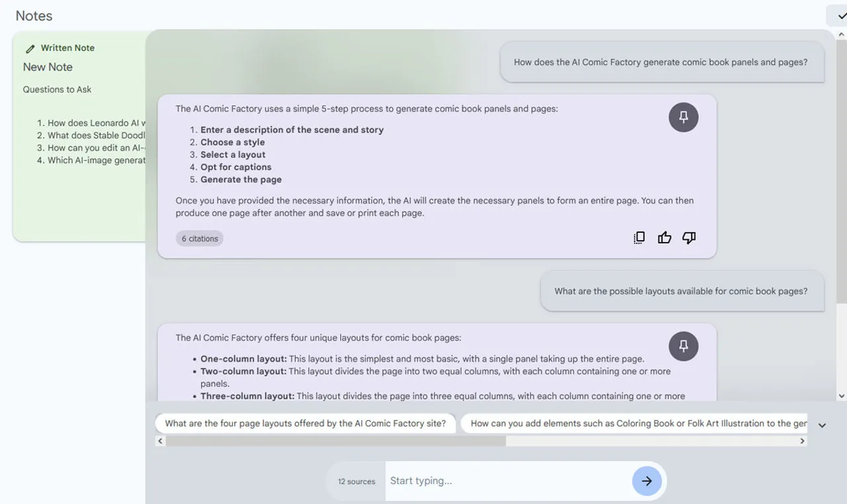The height and width of the screenshot is (504, 847).
Task: Click the 'Written Note' label
Action: point(67,48)
